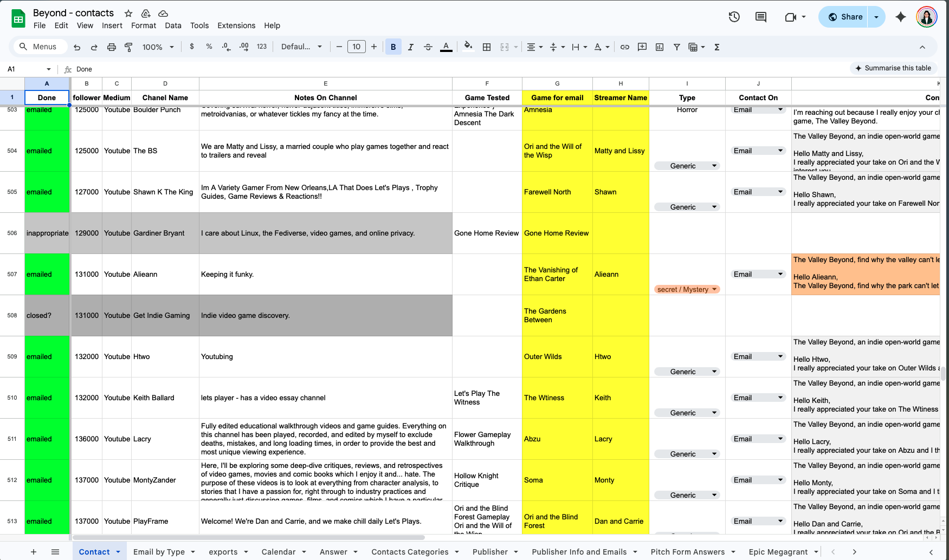The width and height of the screenshot is (949, 560).
Task: Star the Beyond - contacts document
Action: (x=128, y=13)
